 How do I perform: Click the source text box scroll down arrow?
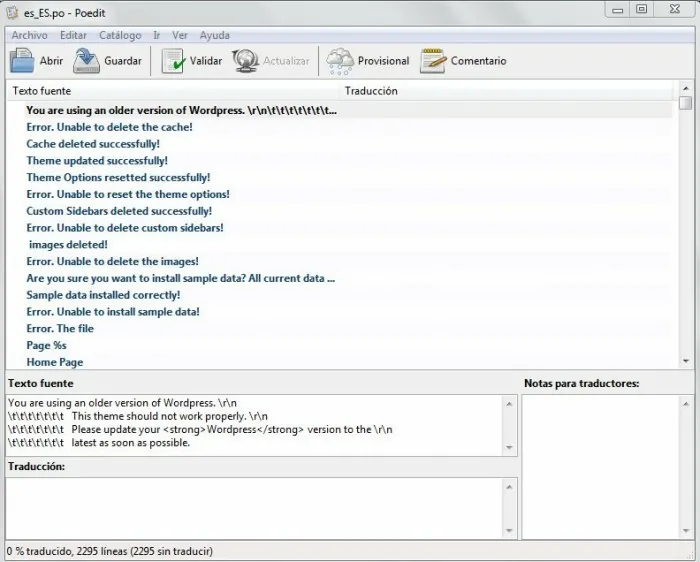[509, 447]
